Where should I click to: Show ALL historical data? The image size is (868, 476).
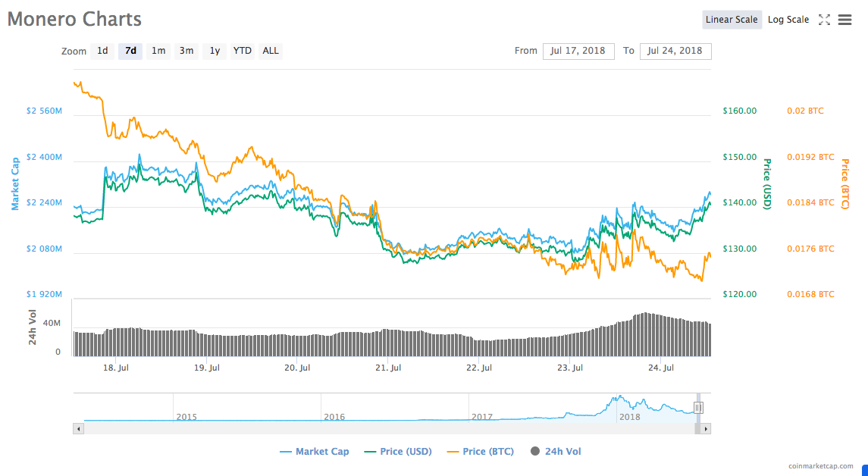270,51
